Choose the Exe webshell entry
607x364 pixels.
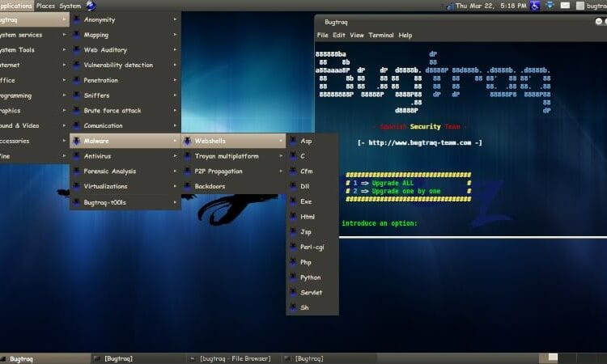[312, 201]
